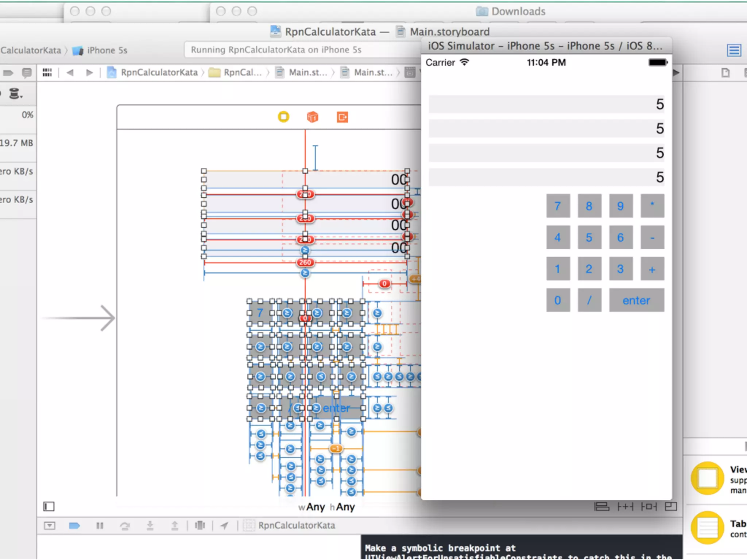Click the Step Over debug icon
The height and width of the screenshot is (560, 747).
pyautogui.click(x=125, y=525)
